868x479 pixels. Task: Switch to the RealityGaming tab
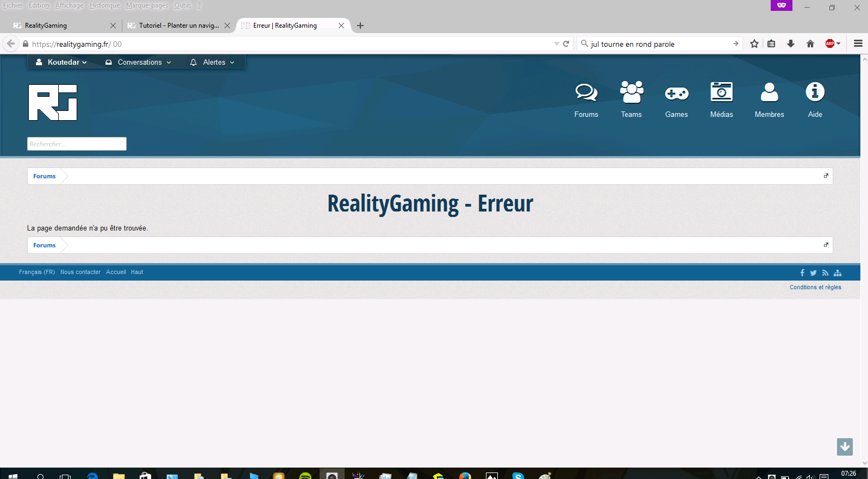(64, 25)
